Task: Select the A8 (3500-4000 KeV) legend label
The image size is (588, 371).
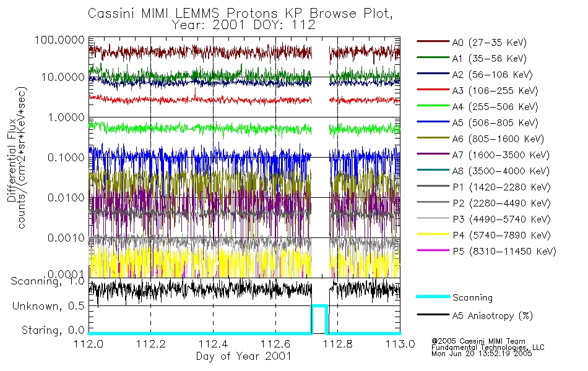Action: pyautogui.click(x=501, y=171)
